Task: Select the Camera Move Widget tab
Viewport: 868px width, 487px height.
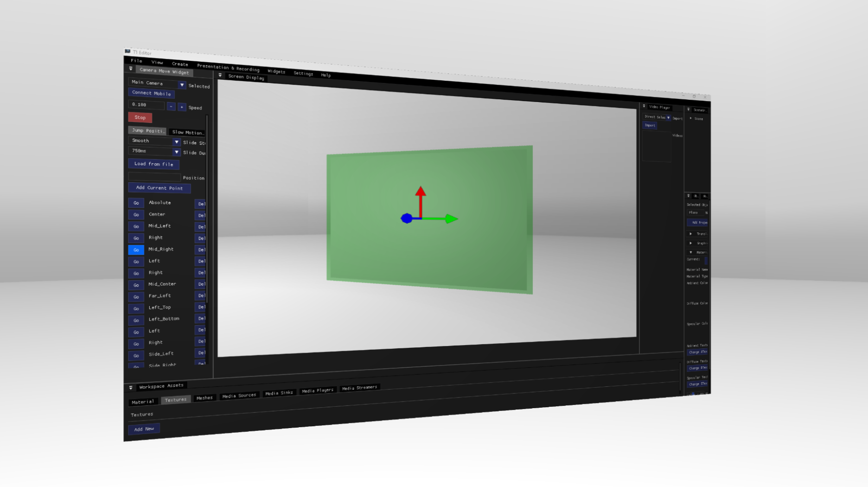Action: tap(164, 71)
